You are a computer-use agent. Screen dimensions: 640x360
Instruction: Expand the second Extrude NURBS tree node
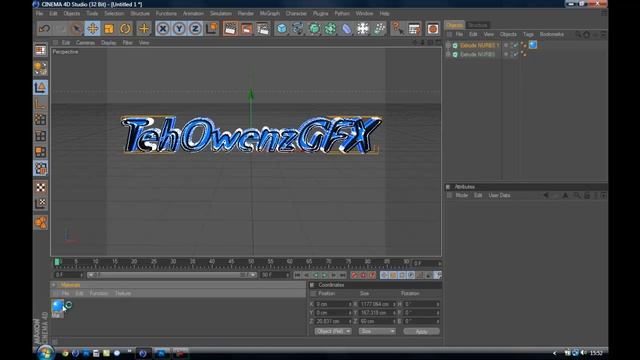pyautogui.click(x=448, y=54)
